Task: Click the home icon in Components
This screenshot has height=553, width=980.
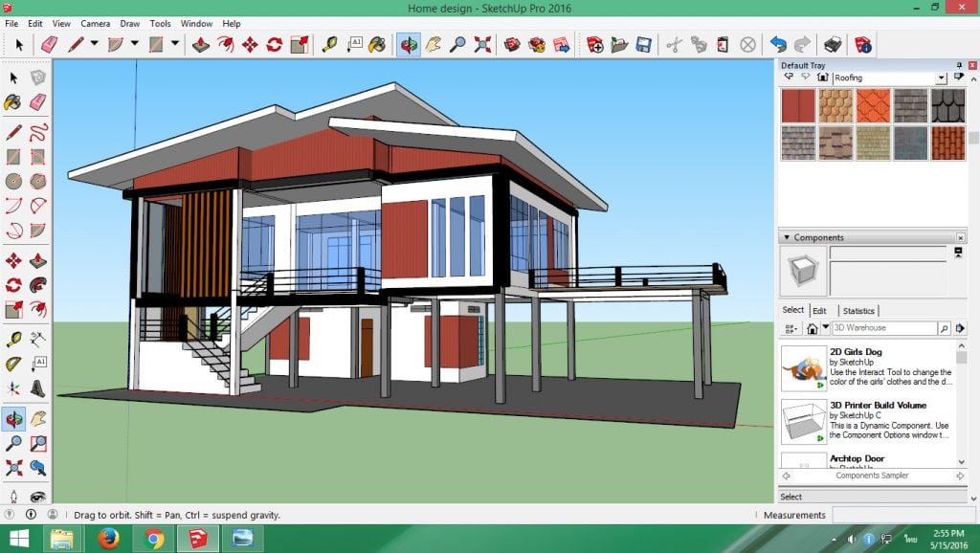Action: point(812,328)
